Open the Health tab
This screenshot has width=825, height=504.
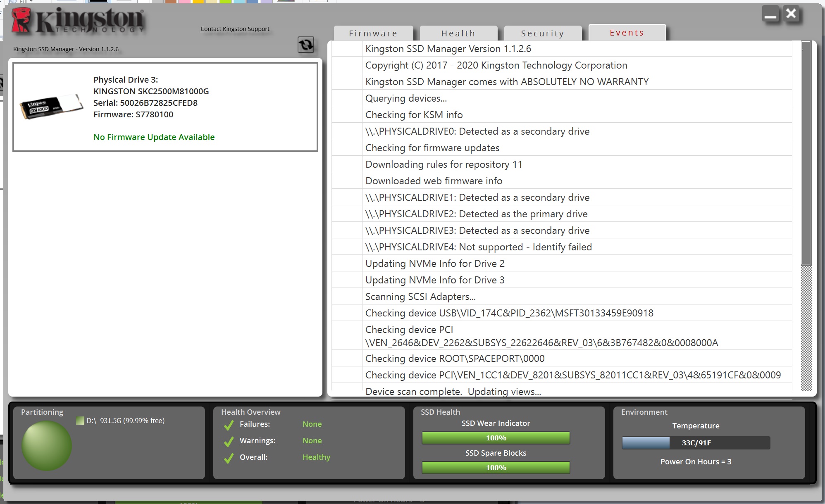(x=458, y=33)
